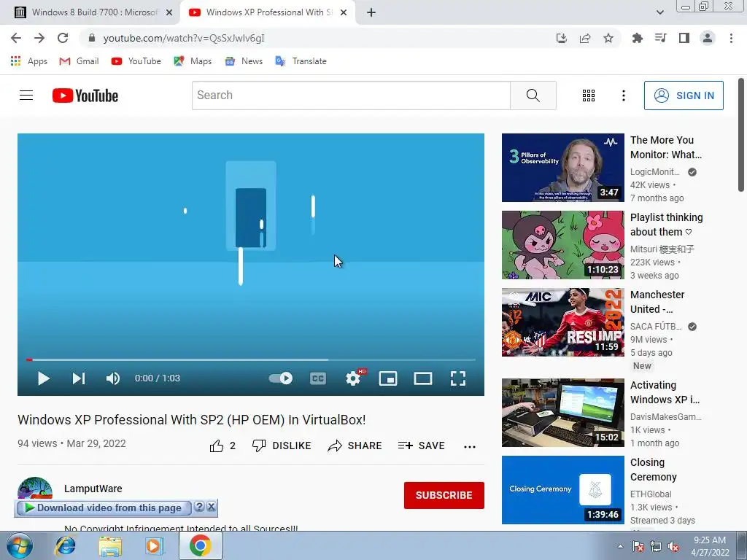Toggle closed captions
This screenshot has height=560, width=747.
[x=318, y=378]
